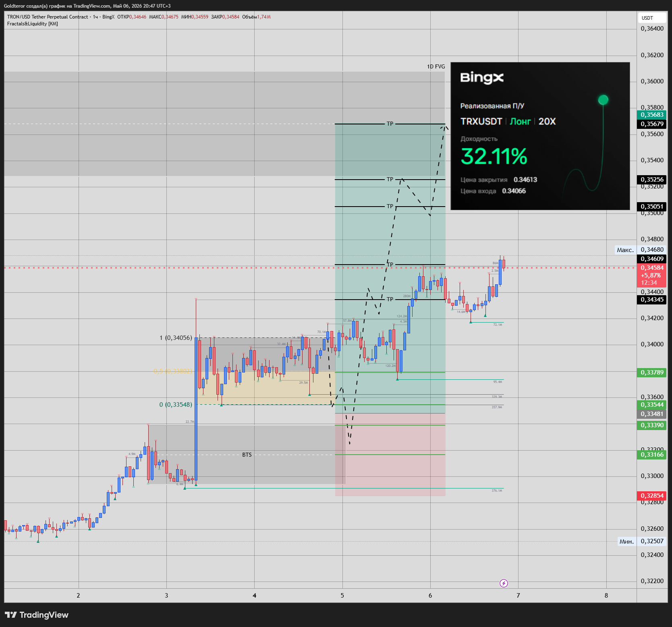Click the 0,36400 tick on the price scale
Screen dimensions: 672x627
(x=652, y=29)
